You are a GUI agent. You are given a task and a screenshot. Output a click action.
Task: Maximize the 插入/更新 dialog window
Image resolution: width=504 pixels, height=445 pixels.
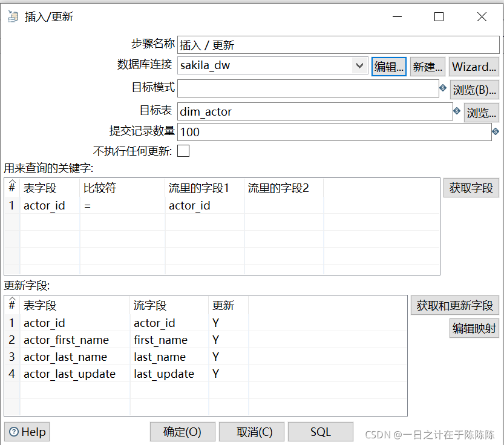pos(439,16)
